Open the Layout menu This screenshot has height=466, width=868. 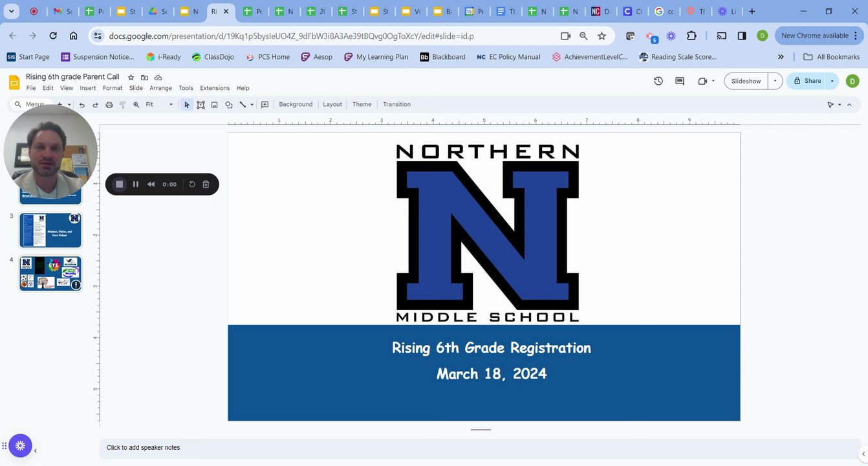[332, 104]
